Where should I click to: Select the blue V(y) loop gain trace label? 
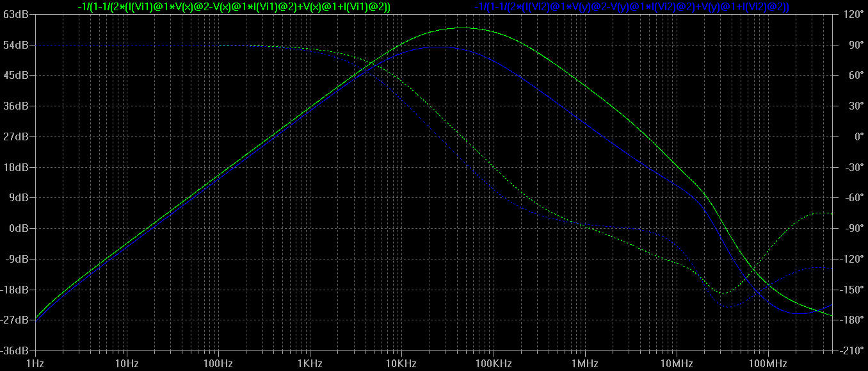[x=632, y=6]
